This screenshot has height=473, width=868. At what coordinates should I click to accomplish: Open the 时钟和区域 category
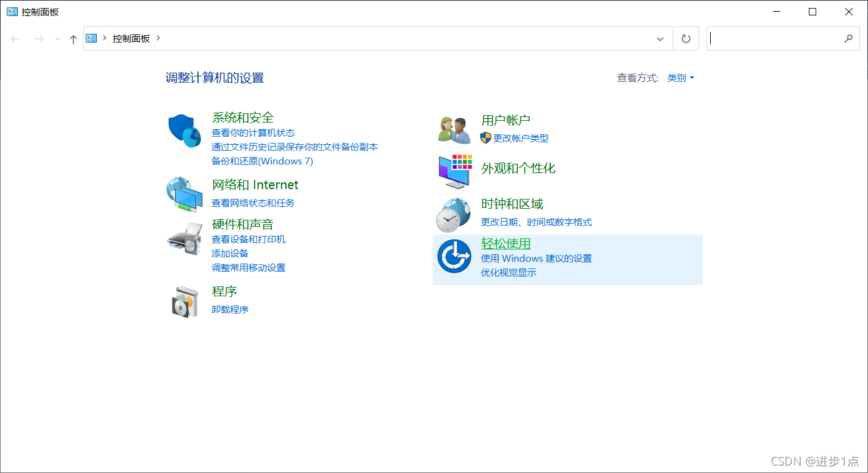[x=512, y=204]
